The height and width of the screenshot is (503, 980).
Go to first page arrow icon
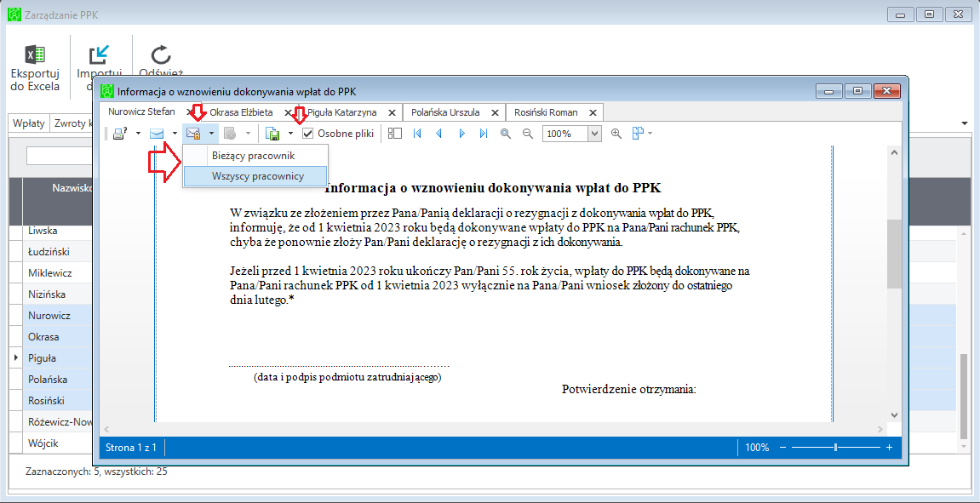tap(417, 133)
